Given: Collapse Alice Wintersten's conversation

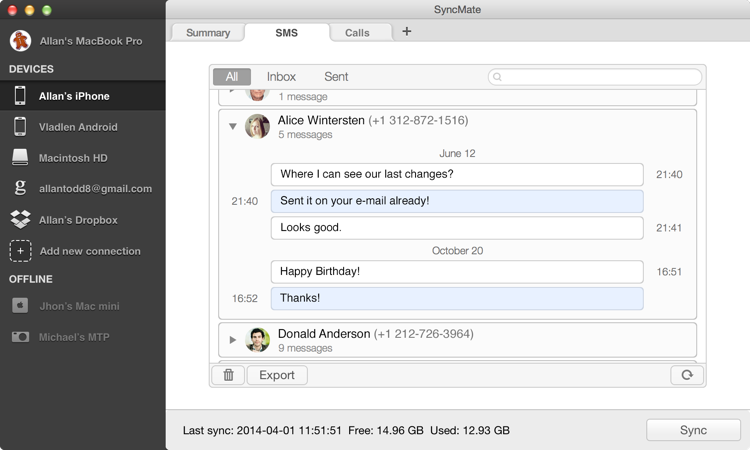Looking at the screenshot, I should point(232,127).
